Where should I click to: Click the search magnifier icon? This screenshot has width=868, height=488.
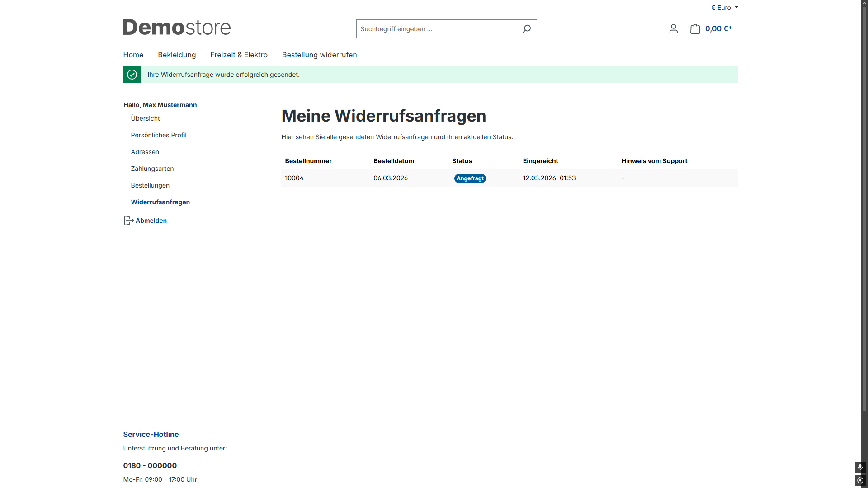pyautogui.click(x=526, y=29)
